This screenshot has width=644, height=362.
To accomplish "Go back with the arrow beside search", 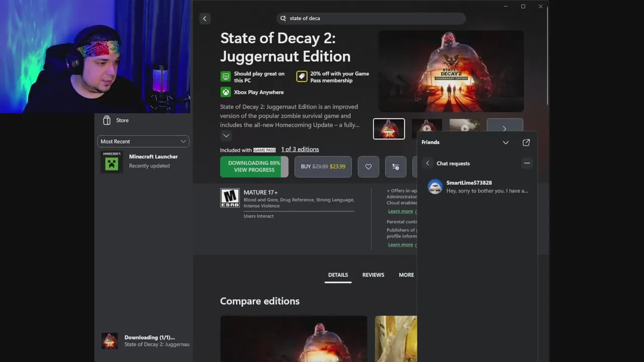I will [x=204, y=19].
